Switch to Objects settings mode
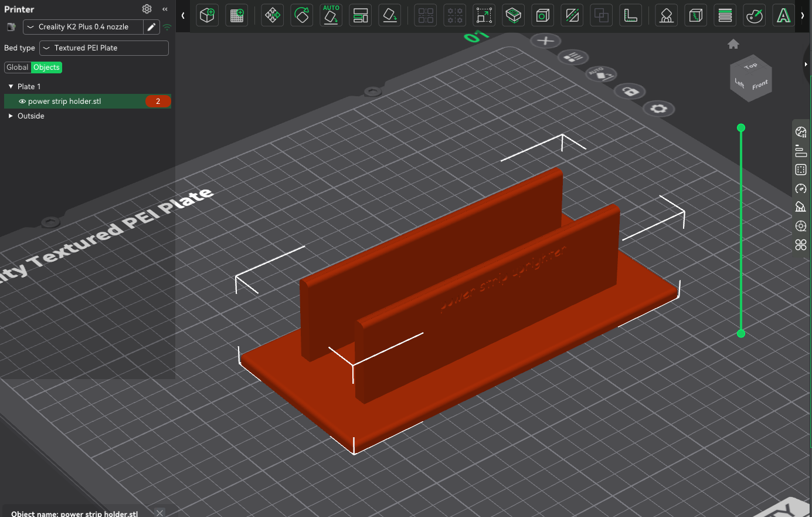Image resolution: width=812 pixels, height=517 pixels. coord(46,67)
